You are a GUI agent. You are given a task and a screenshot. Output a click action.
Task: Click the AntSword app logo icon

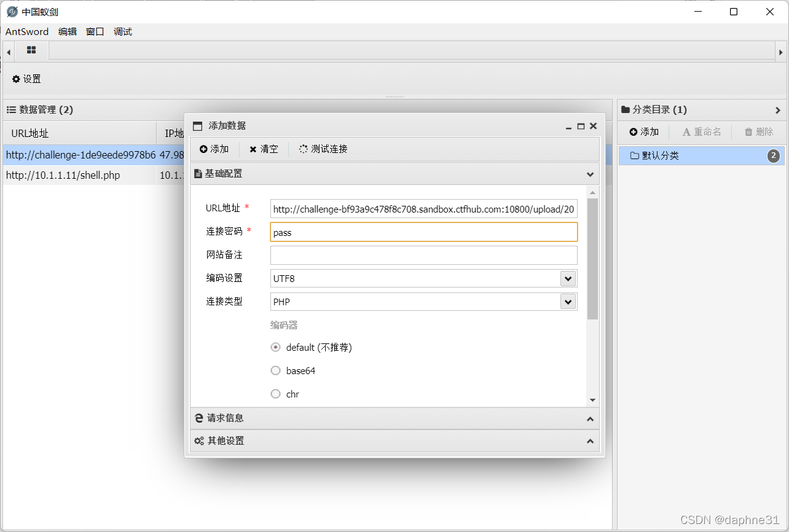pos(12,12)
